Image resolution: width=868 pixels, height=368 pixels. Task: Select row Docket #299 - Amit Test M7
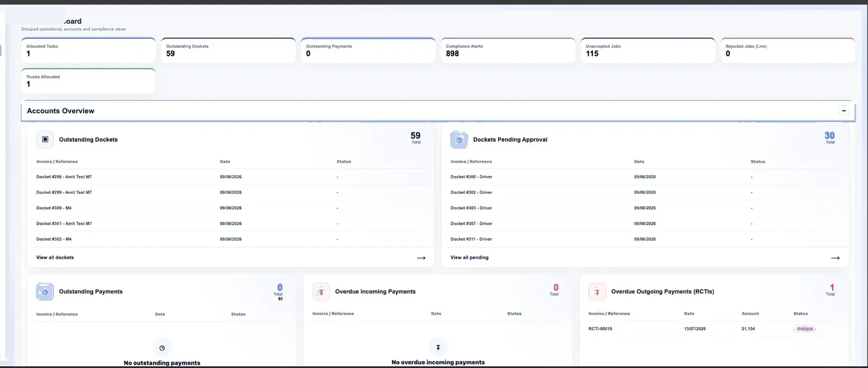232,193
